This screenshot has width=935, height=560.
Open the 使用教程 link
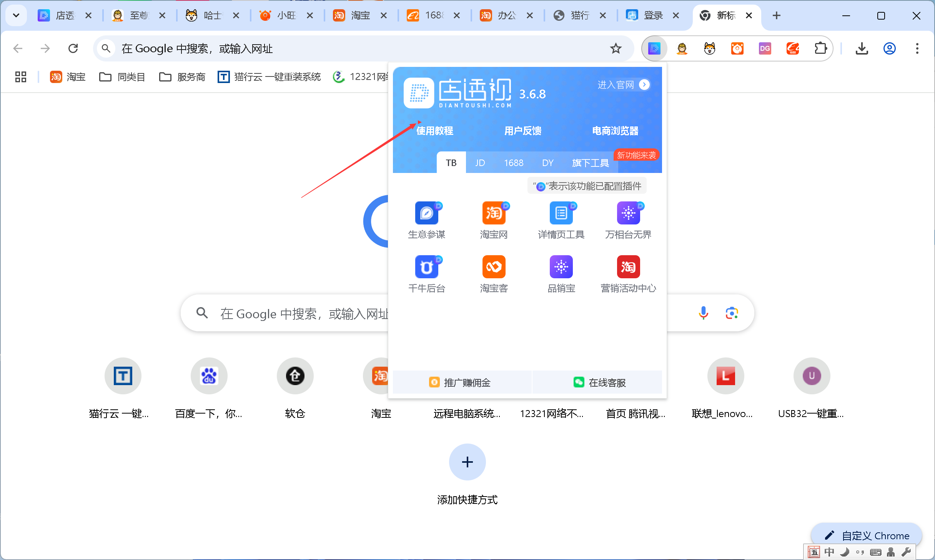pyautogui.click(x=435, y=131)
